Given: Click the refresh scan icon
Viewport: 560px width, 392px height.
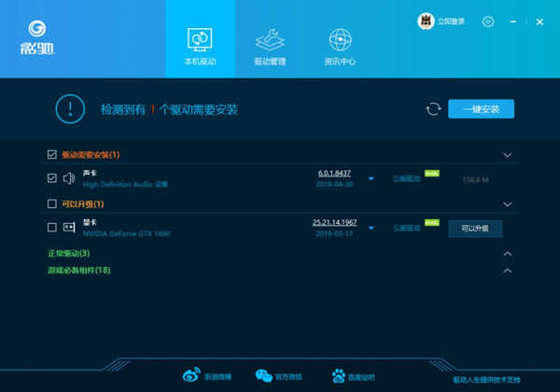Looking at the screenshot, I should click(x=434, y=109).
